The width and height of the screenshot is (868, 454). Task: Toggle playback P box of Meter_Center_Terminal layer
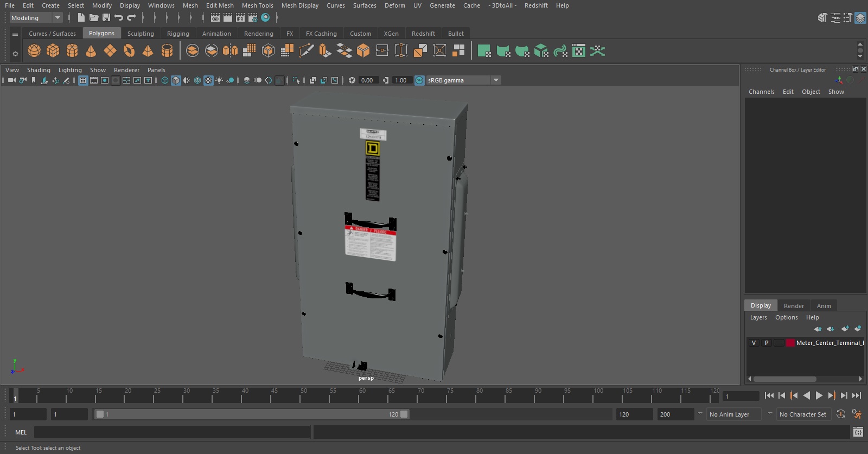pos(767,343)
